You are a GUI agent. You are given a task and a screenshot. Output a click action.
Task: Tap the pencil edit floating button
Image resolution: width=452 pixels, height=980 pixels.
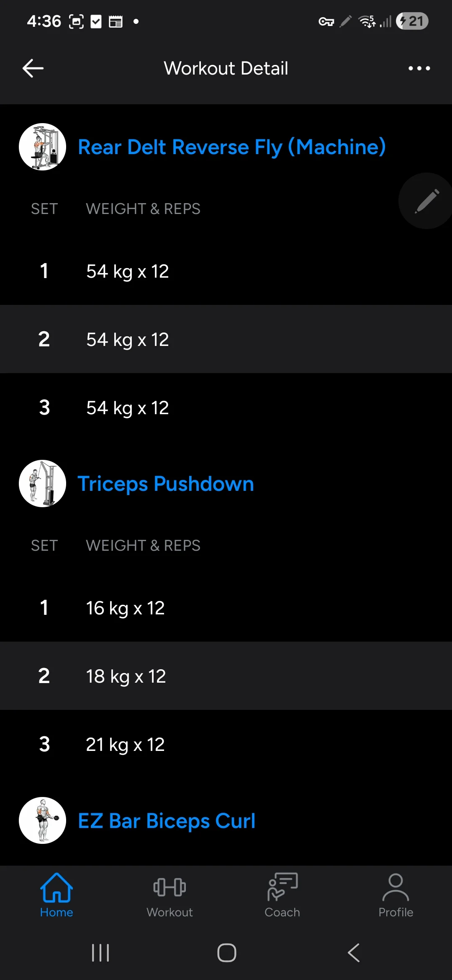point(426,201)
